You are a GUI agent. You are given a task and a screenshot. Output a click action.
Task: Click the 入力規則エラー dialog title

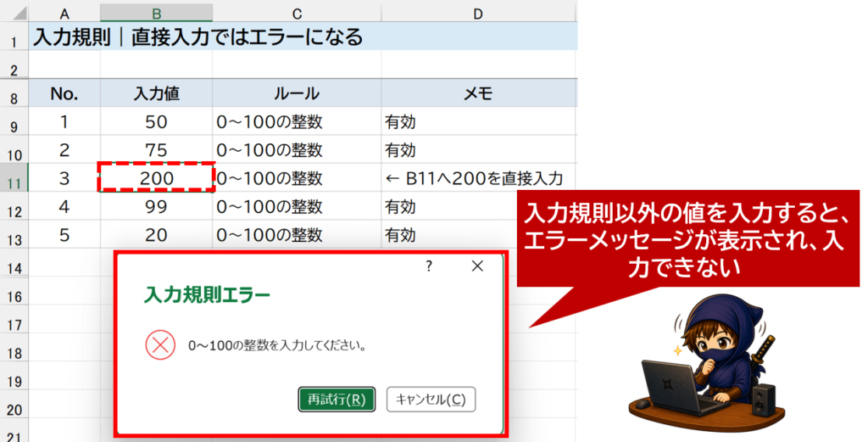pos(207,294)
